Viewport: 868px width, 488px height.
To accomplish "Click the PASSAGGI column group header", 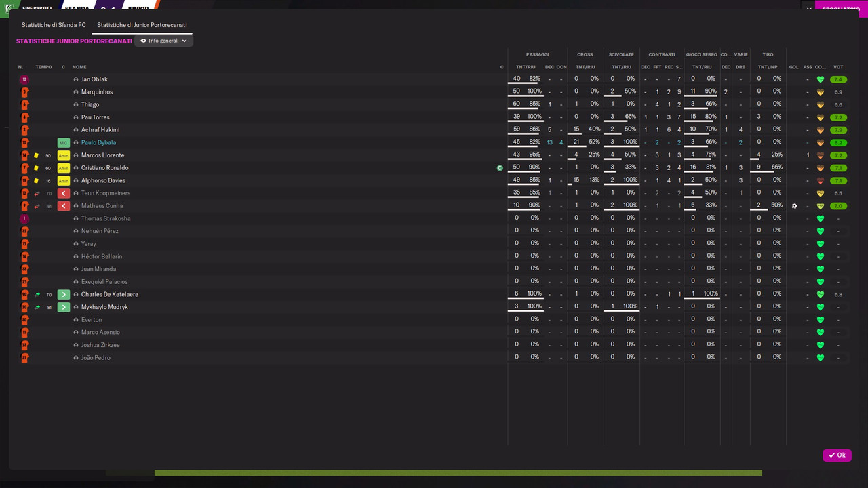I will 538,54.
